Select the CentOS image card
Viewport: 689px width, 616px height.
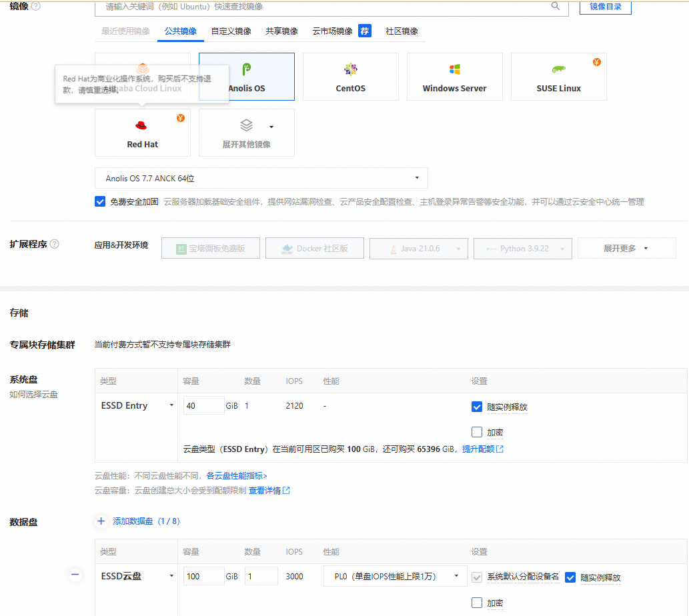tap(351, 77)
